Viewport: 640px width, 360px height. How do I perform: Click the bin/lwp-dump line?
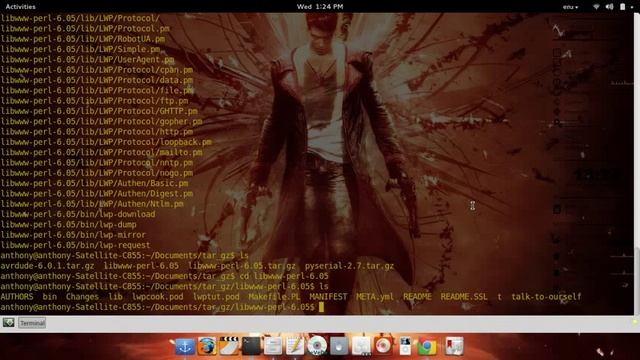69,224
